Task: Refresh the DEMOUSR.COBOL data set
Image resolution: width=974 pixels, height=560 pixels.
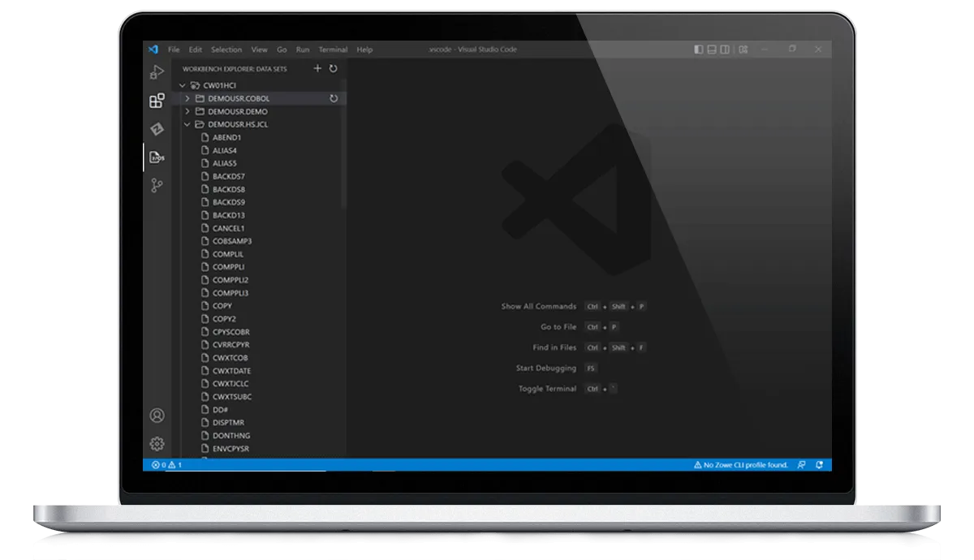Action: 333,98
